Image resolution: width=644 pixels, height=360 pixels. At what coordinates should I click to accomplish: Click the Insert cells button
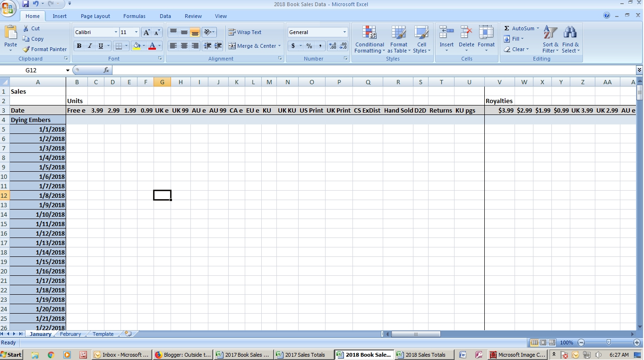click(447, 33)
